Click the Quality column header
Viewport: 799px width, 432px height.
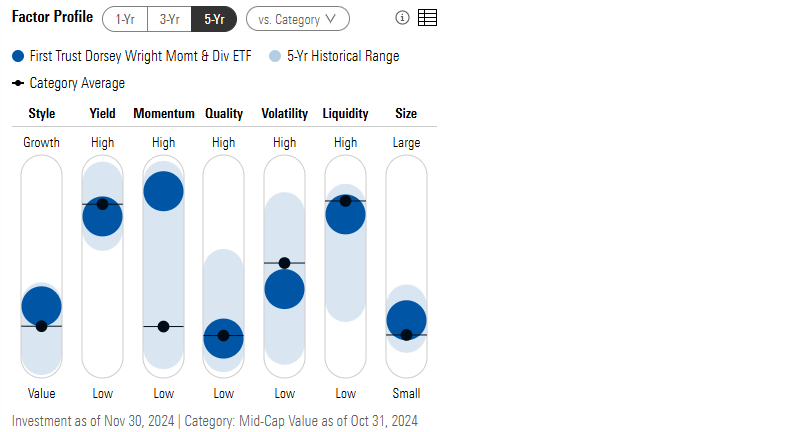click(224, 113)
